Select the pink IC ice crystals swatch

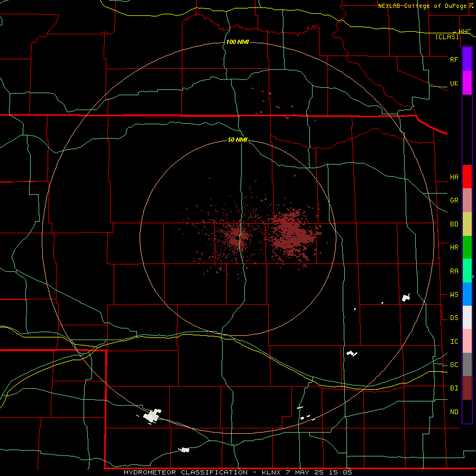click(467, 341)
